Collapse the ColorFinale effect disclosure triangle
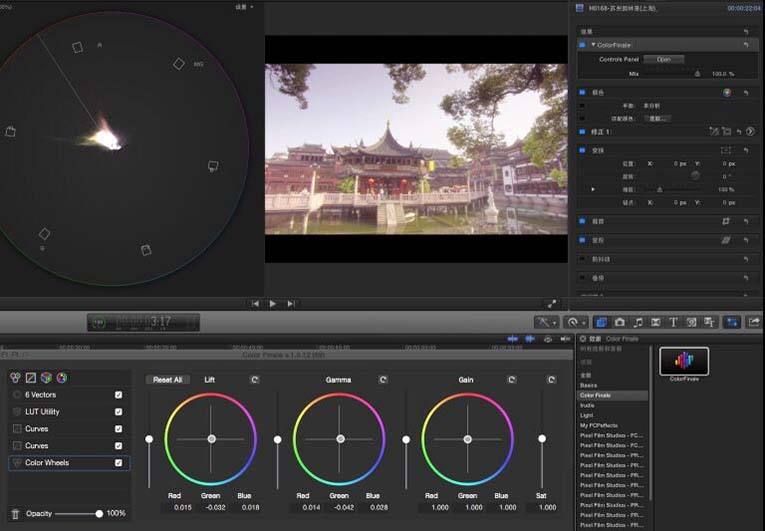This screenshot has width=765, height=531. coord(593,45)
